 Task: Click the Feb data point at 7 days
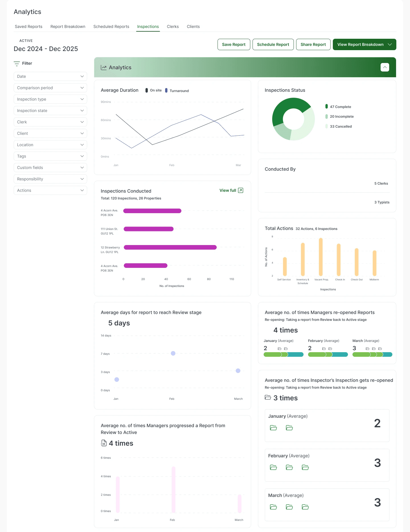173,353
